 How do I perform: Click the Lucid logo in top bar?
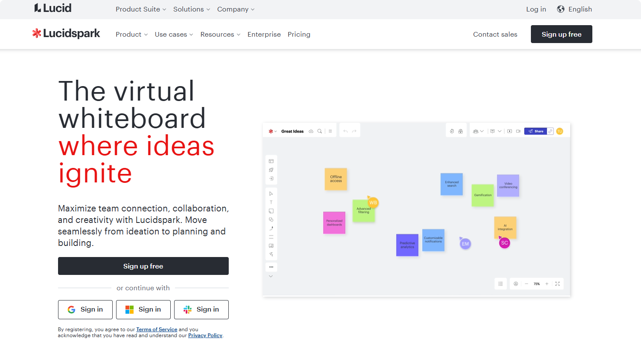(x=53, y=8)
